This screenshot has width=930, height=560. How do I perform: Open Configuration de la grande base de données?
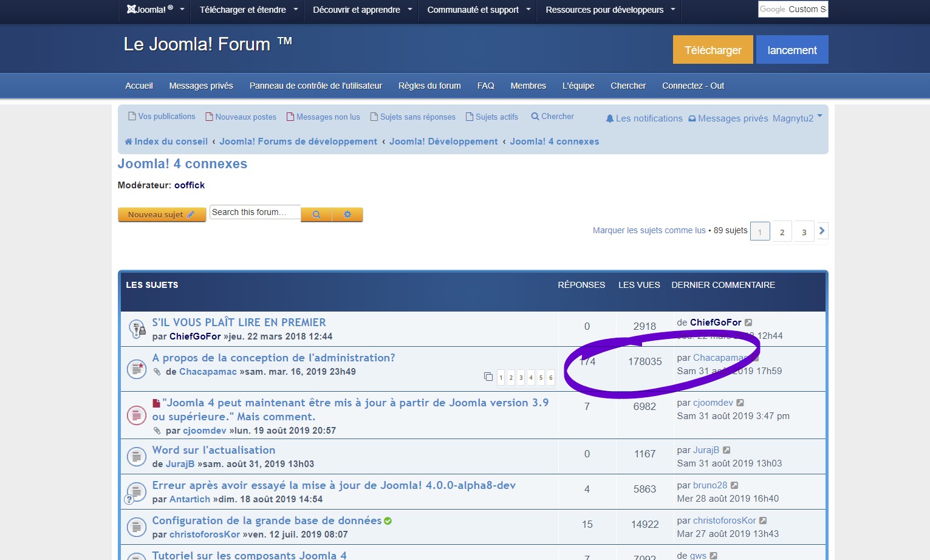tap(267, 521)
